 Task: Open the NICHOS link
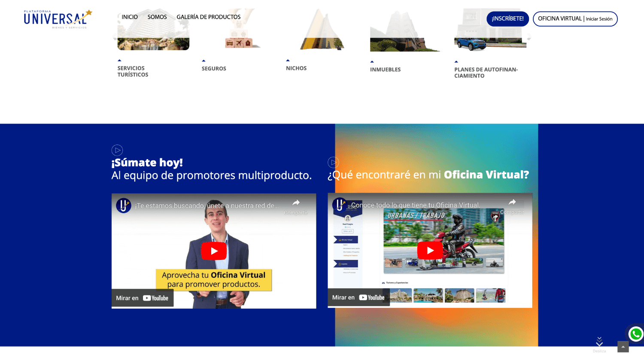296,68
